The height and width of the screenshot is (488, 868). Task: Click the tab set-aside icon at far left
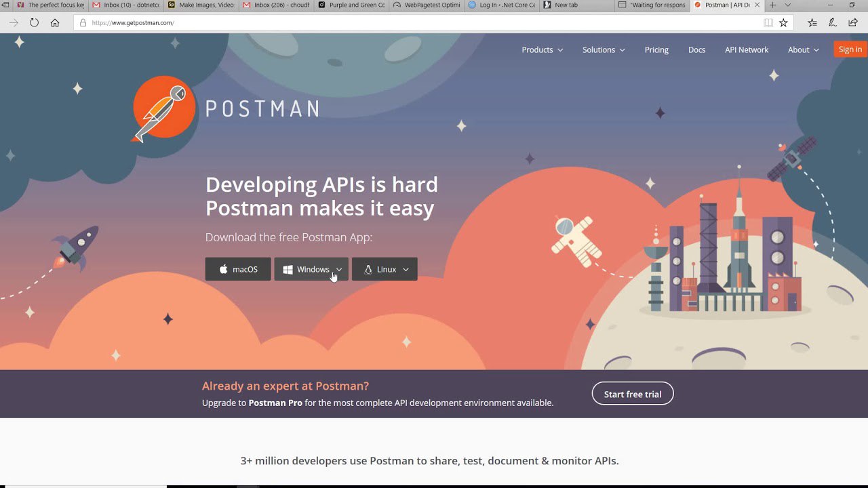[5, 5]
